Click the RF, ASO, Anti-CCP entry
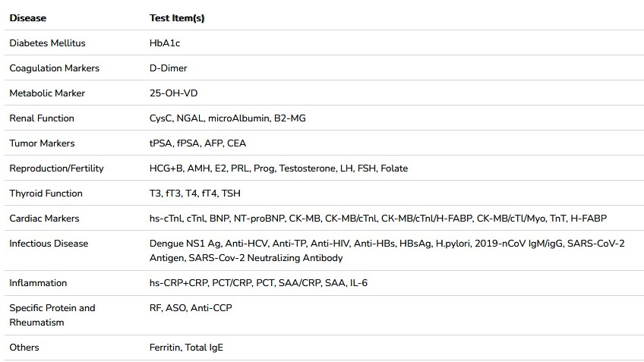644x362 pixels. click(191, 308)
